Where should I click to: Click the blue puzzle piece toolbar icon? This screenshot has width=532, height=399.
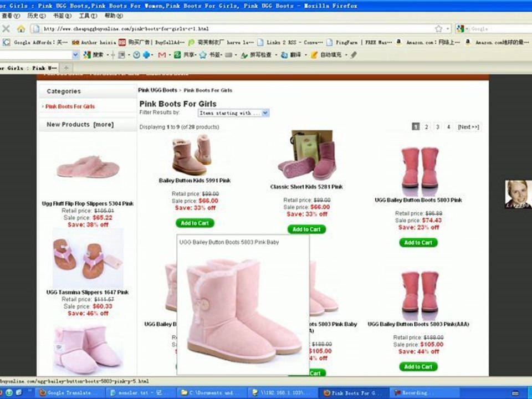coord(146,55)
